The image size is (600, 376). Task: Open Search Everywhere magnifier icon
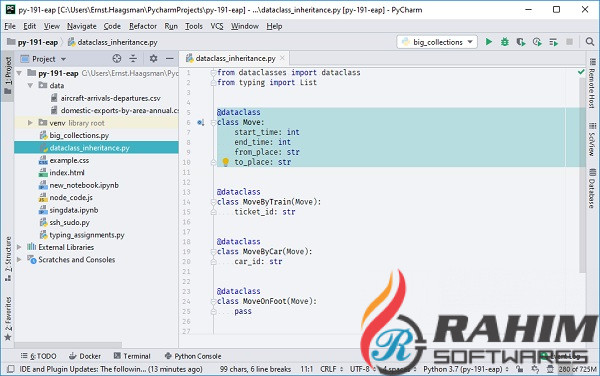(x=590, y=42)
